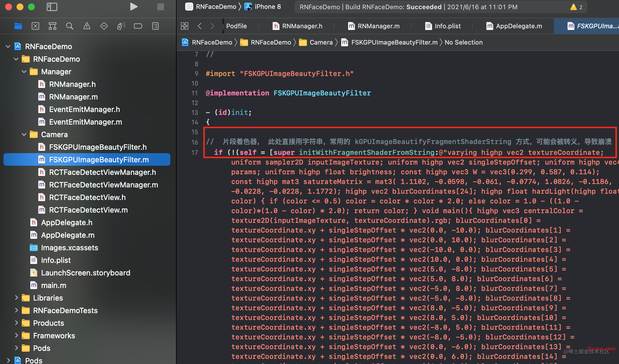Collapse the Manager group
This screenshot has width=619, height=364.
24,71
